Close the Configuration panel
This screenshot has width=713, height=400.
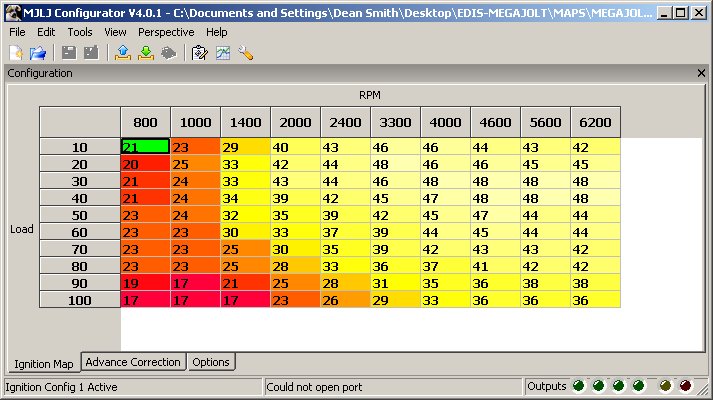(x=701, y=73)
